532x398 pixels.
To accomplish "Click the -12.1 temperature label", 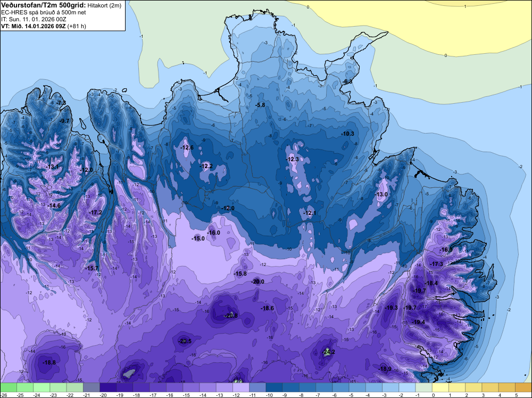I will coord(310,213).
